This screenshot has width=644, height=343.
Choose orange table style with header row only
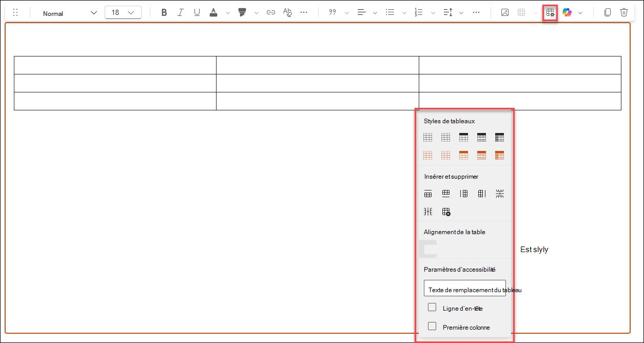pyautogui.click(x=464, y=155)
